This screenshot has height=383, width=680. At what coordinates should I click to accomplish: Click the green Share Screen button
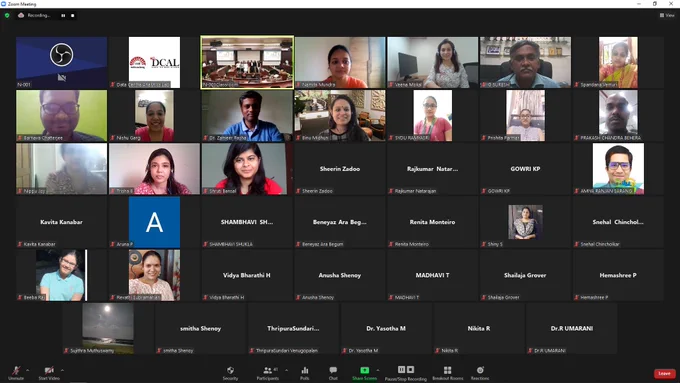click(x=364, y=372)
